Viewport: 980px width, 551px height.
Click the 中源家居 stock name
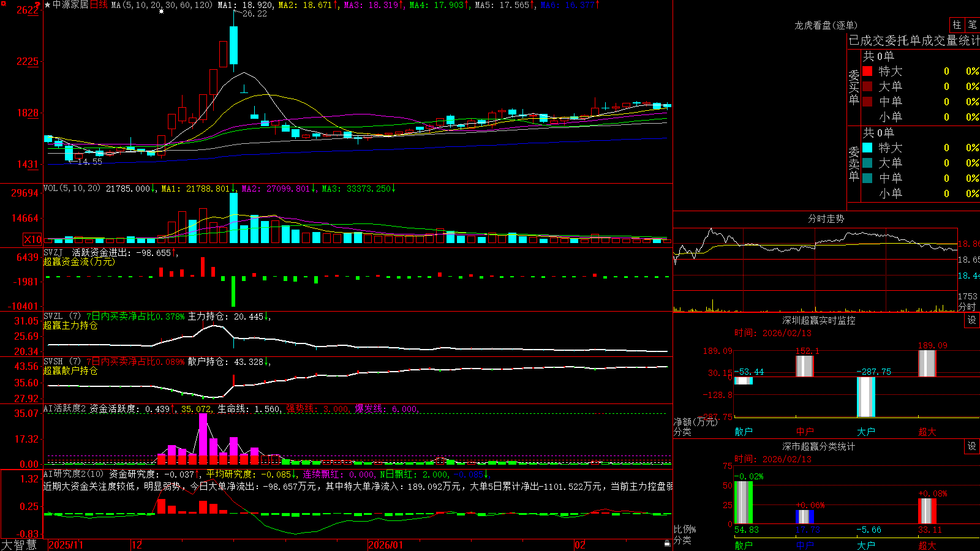tap(70, 5)
